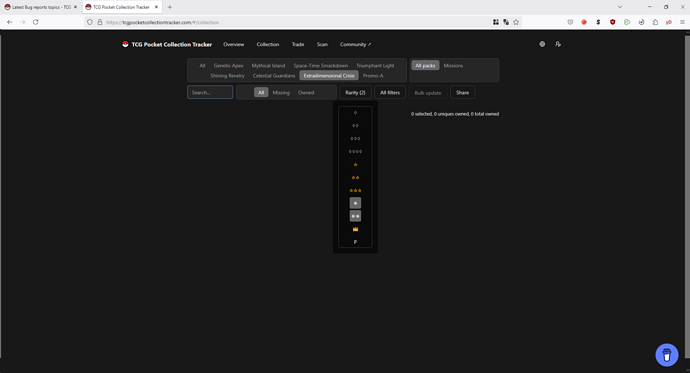
Task: Toggle the P promo rarity filter
Action: (355, 242)
